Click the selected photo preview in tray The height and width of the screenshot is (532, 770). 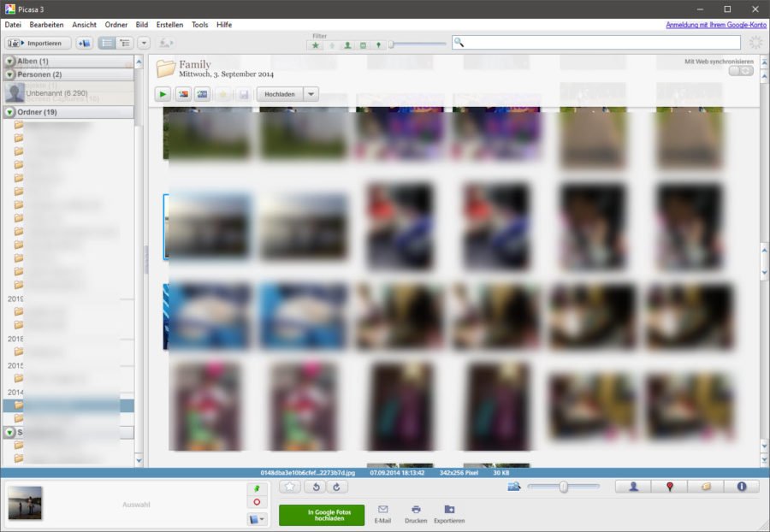(25, 503)
